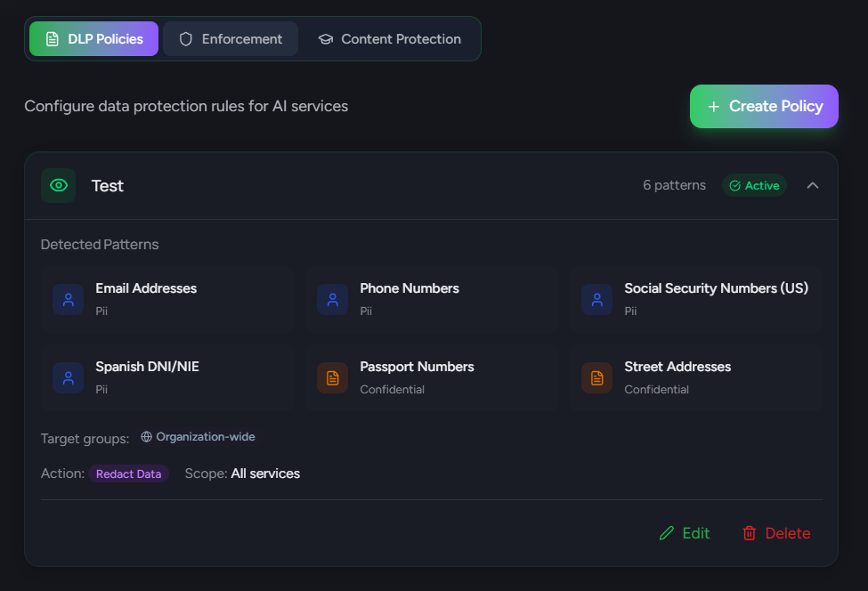Image resolution: width=868 pixels, height=591 pixels.
Task: Open the DLP Policies tab
Action: [x=93, y=38]
